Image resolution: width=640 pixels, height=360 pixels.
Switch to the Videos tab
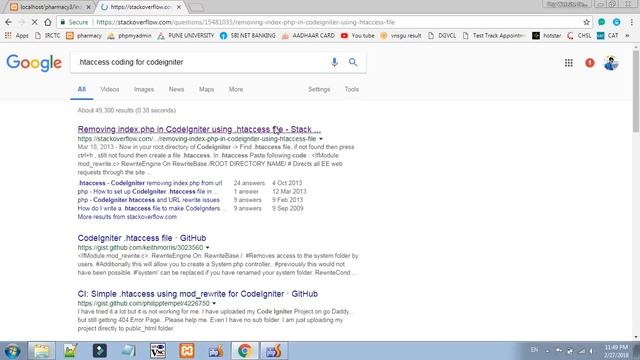point(110,89)
